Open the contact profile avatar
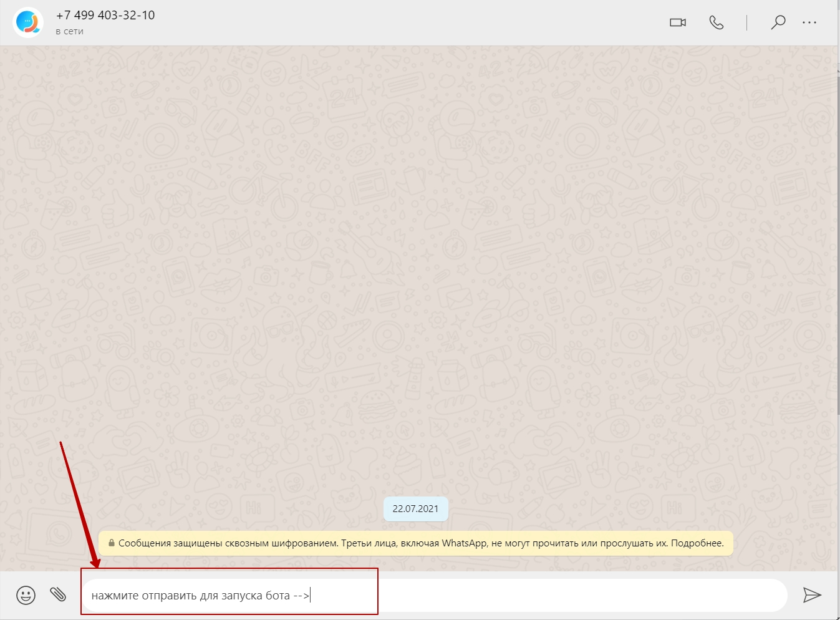 (x=27, y=22)
